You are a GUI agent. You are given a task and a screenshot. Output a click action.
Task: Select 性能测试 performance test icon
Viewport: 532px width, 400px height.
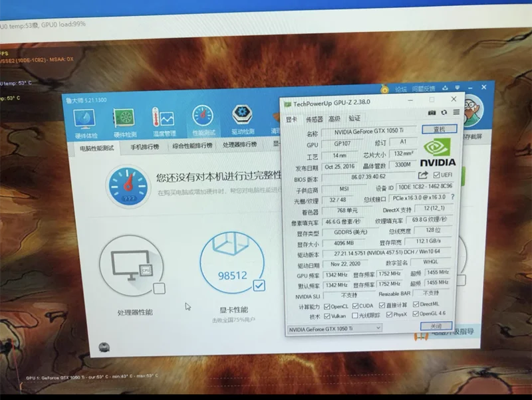click(x=203, y=120)
